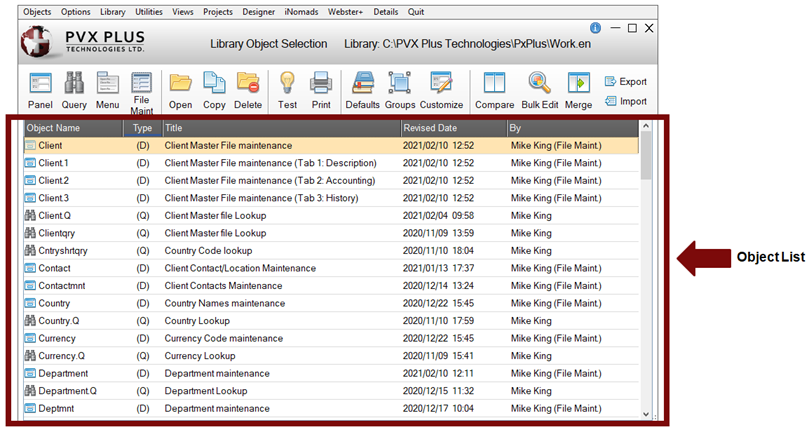Launch the Compare tool
809x432 pixels.
493,84
